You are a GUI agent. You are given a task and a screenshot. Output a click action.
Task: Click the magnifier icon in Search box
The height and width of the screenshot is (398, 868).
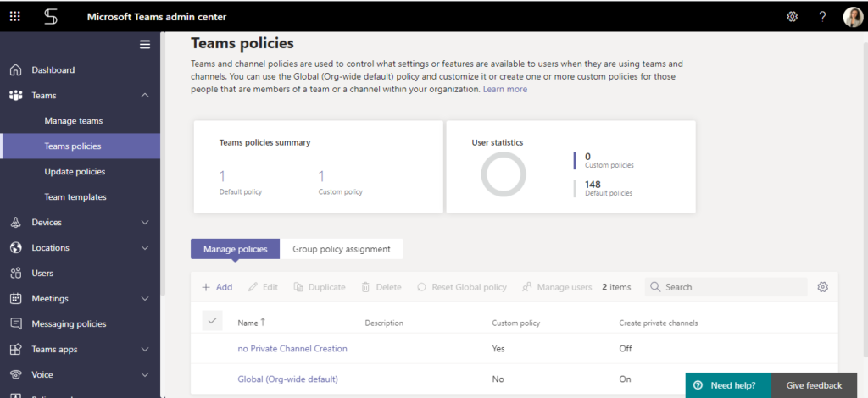pyautogui.click(x=655, y=287)
